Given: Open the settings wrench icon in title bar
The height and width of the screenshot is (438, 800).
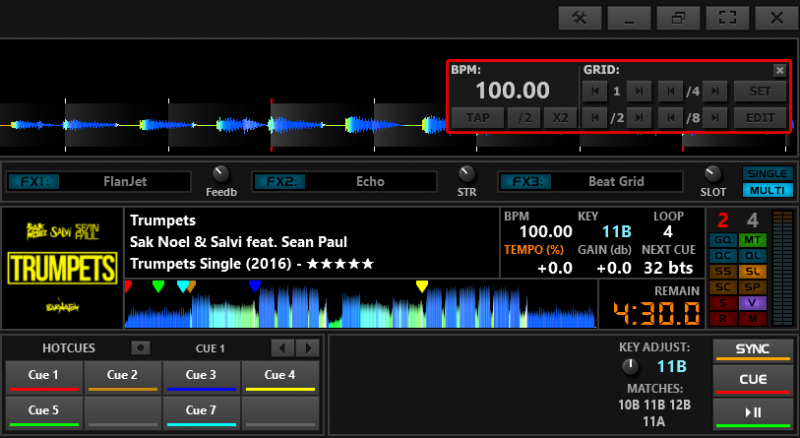Looking at the screenshot, I should click(x=579, y=18).
